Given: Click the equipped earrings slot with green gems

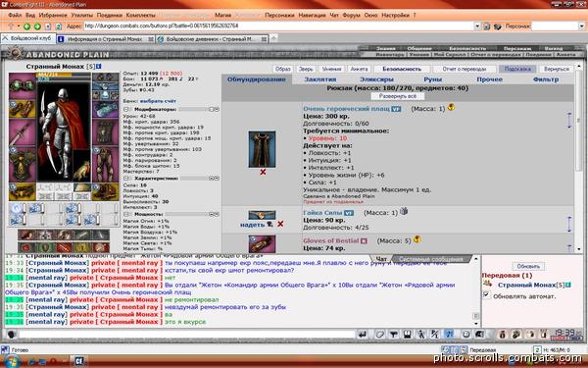Looking at the screenshot, I should pyautogui.click(x=23, y=85).
